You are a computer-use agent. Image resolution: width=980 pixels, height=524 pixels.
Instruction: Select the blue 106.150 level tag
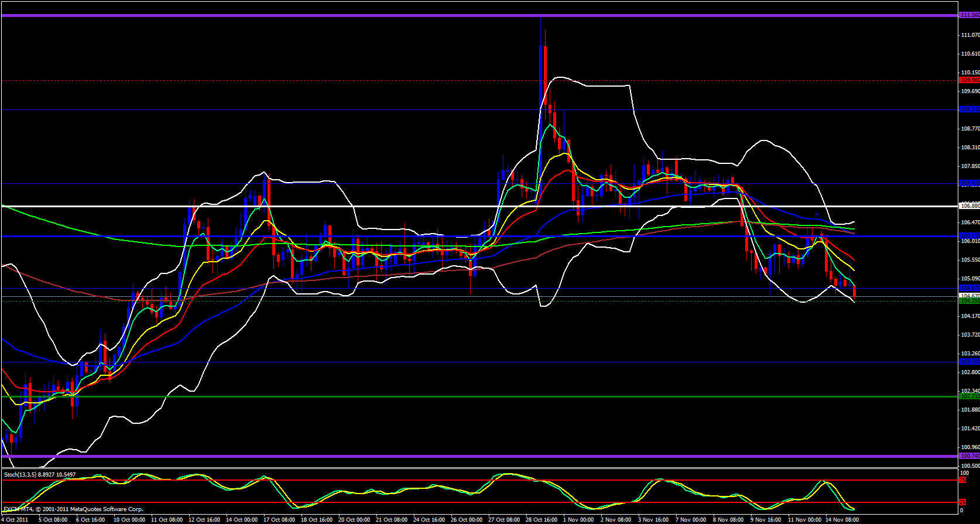tap(969, 236)
